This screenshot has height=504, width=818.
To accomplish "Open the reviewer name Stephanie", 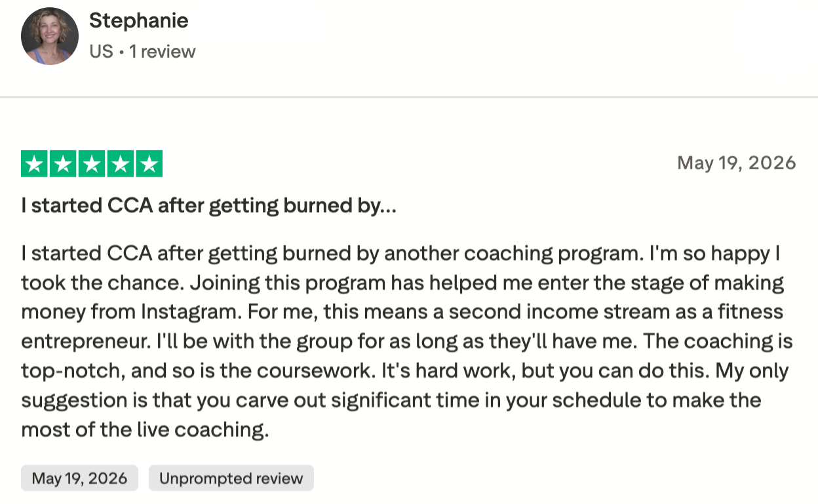I will point(138,20).
